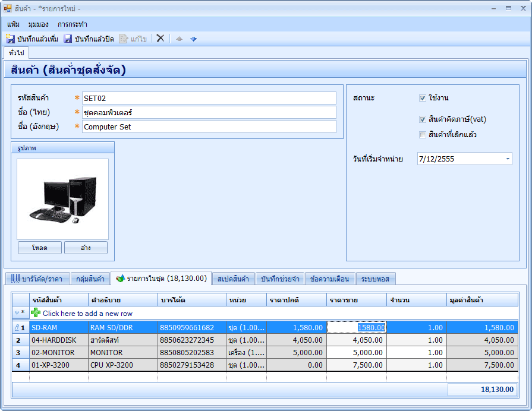
Task: Click the green plus add new row icon
Action: coord(36,313)
